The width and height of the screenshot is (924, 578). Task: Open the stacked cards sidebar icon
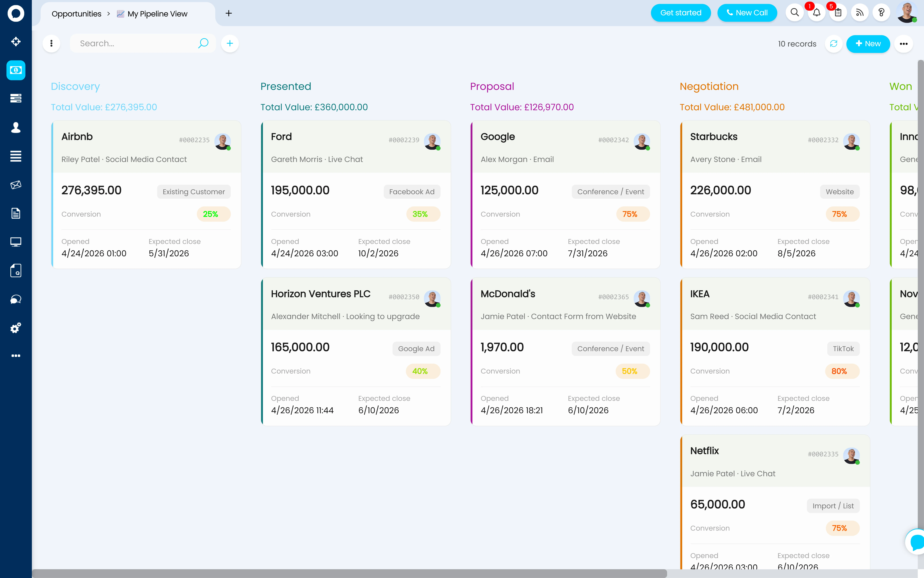click(x=16, y=98)
